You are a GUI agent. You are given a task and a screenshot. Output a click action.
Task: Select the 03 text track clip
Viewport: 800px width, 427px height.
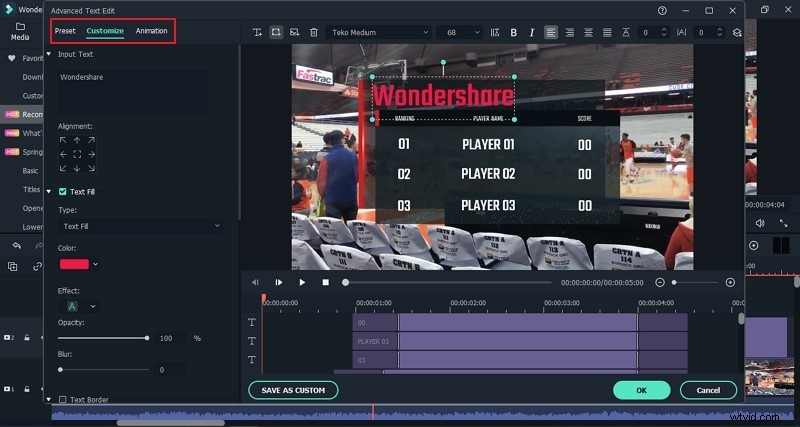pyautogui.click(x=520, y=360)
